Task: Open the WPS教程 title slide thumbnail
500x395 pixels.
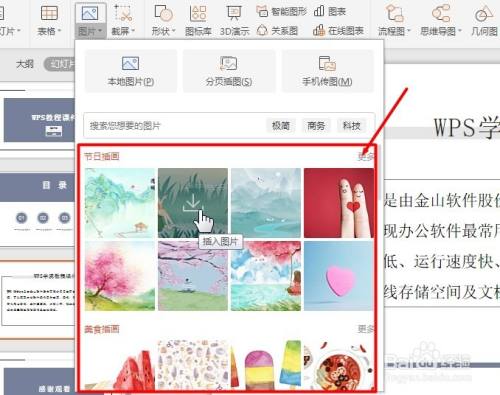Action: [39, 120]
